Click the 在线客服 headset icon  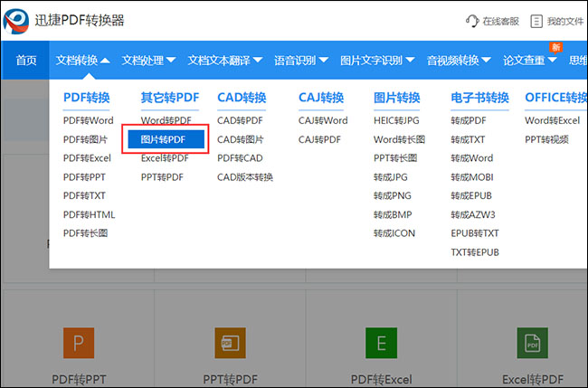[472, 21]
